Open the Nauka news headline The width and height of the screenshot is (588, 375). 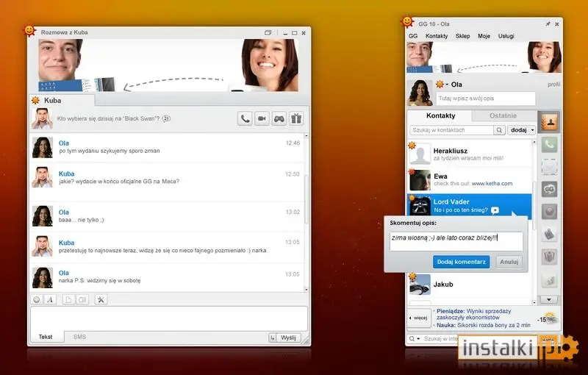point(484,325)
